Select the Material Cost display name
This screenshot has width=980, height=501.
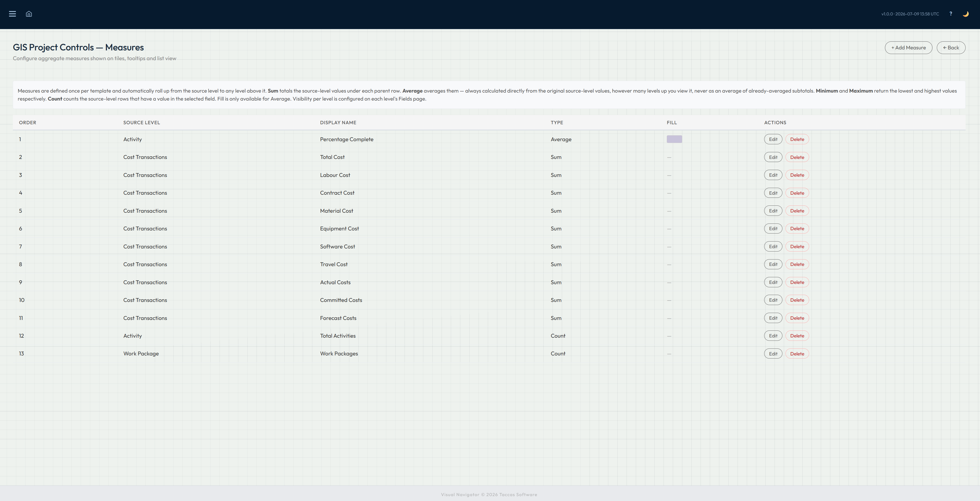[x=336, y=211]
